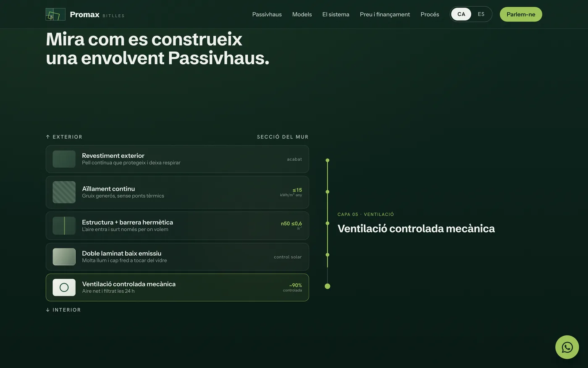
Task: Open WhatsApp chat floating button
Action: [567, 347]
